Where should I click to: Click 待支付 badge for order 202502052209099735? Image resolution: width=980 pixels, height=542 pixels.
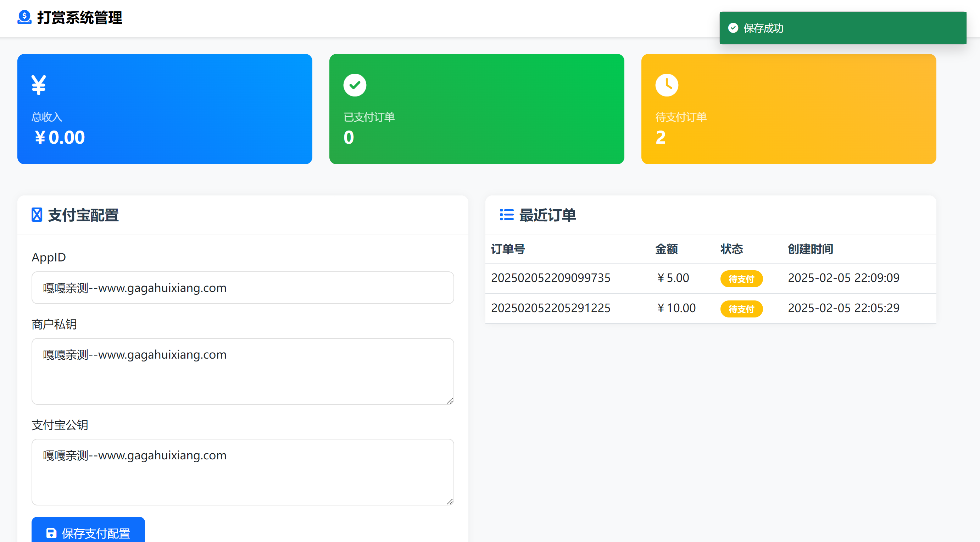(x=741, y=279)
